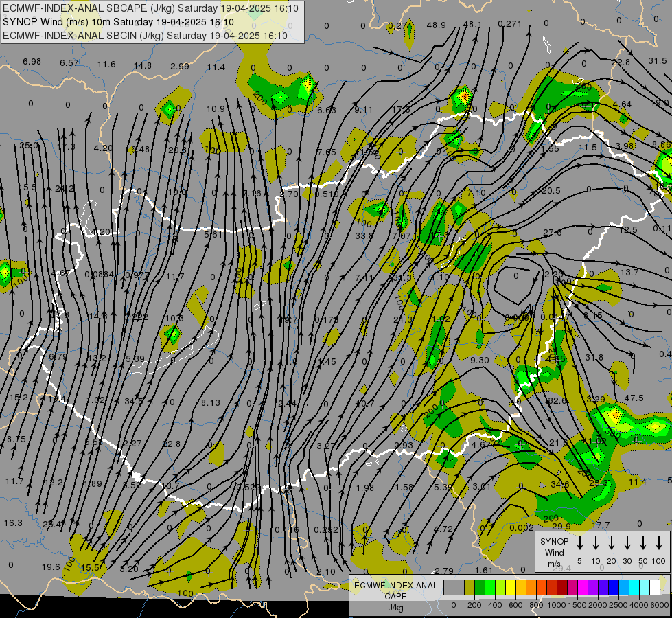
Task: Click the map value 33.8
Action: point(364,236)
